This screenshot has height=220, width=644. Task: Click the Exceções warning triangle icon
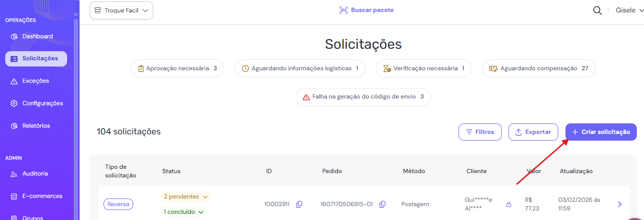coord(14,81)
